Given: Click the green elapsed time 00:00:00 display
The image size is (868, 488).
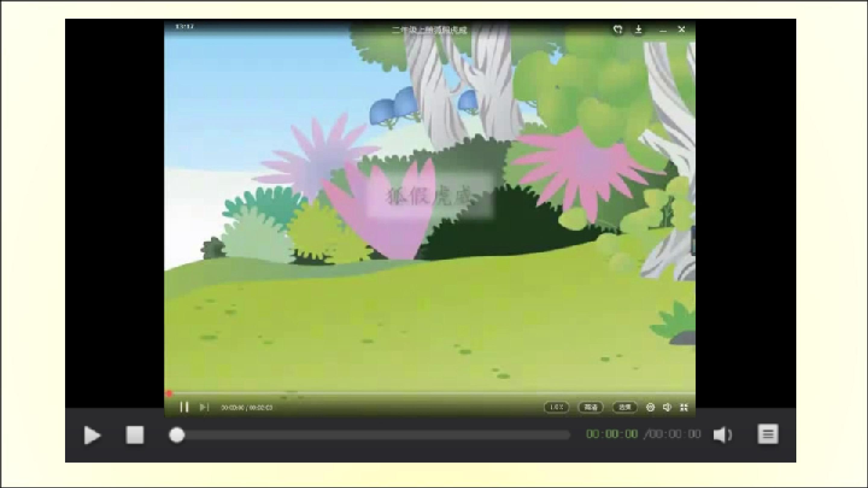Looking at the screenshot, I should [x=612, y=434].
